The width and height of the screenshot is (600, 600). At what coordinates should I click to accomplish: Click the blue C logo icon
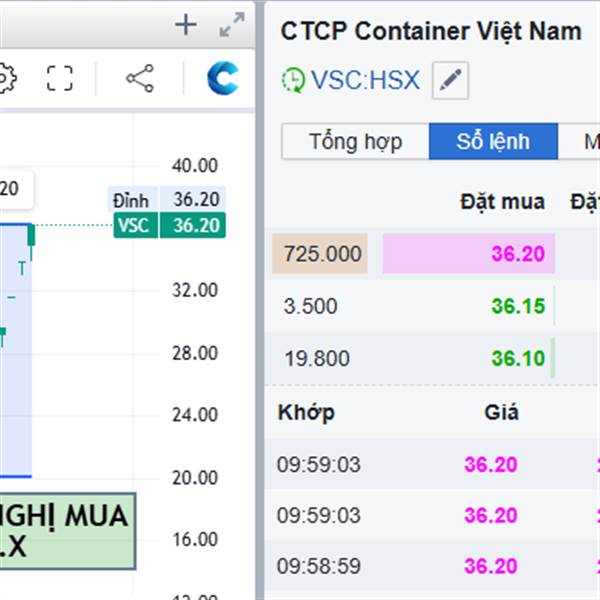[x=223, y=78]
